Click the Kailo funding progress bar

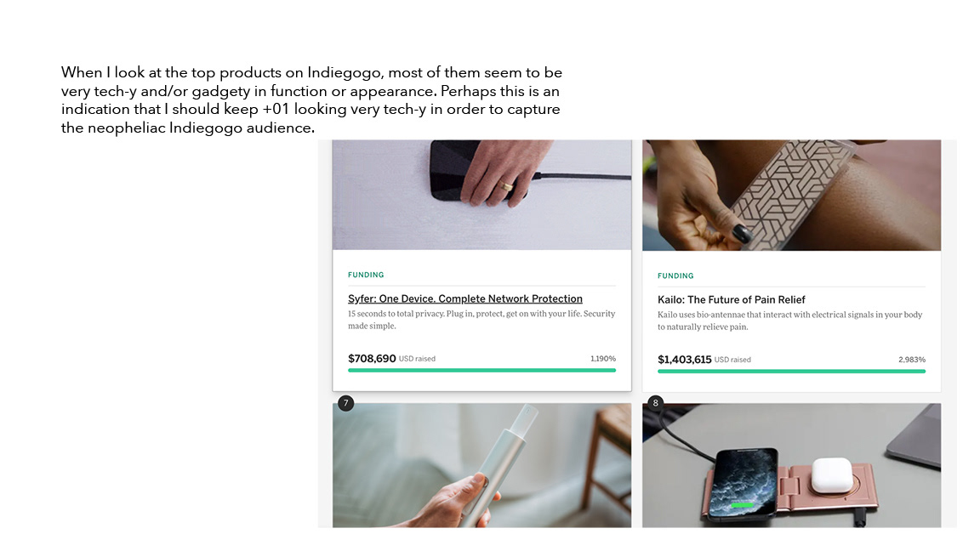[791, 372]
